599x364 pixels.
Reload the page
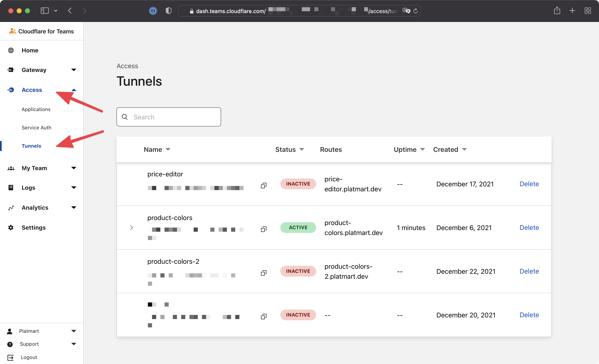tap(416, 11)
